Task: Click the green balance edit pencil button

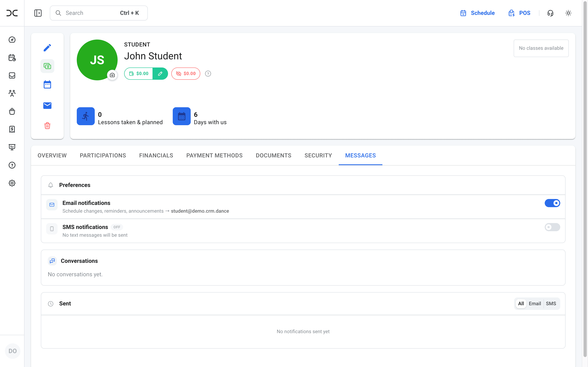Action: (x=160, y=74)
